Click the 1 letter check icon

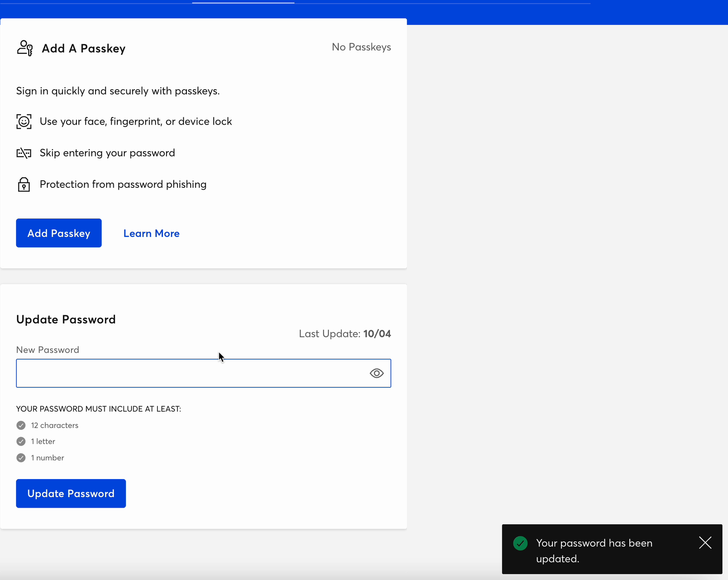coord(21,441)
